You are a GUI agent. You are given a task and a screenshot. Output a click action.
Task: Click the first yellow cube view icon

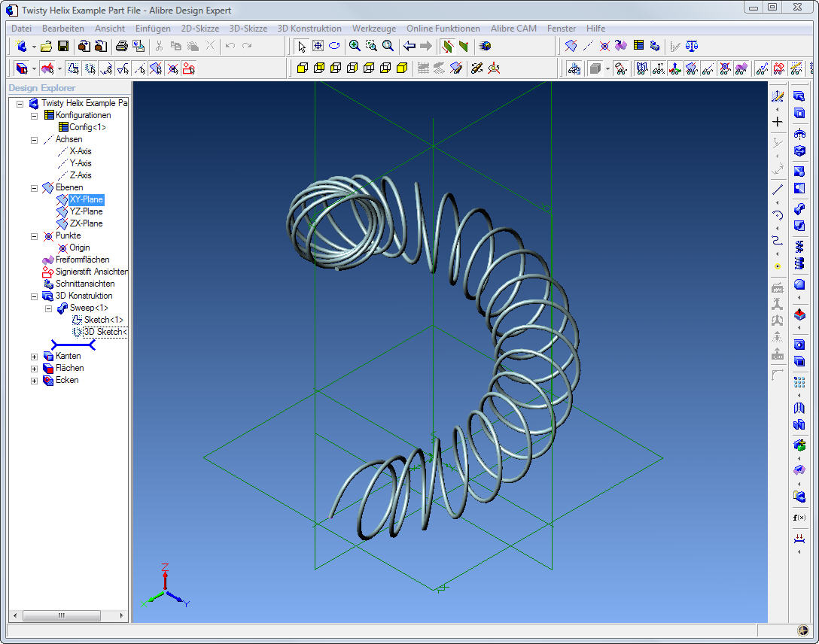coord(303,68)
